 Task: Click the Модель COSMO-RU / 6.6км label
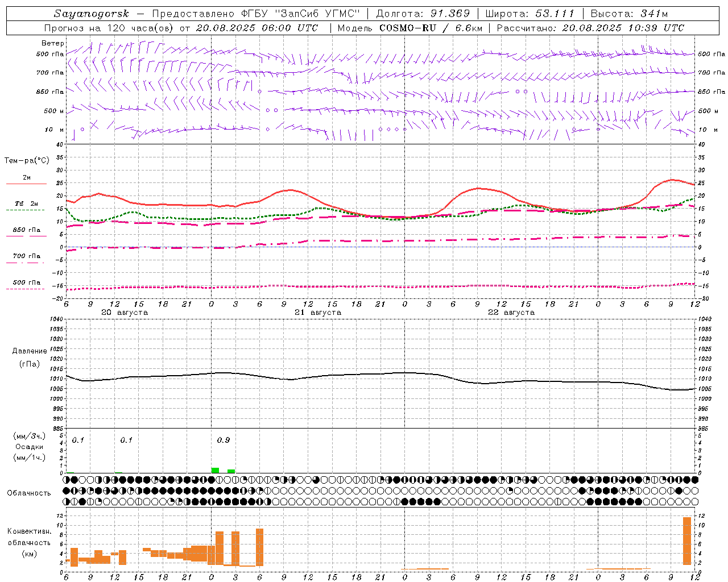(x=409, y=28)
